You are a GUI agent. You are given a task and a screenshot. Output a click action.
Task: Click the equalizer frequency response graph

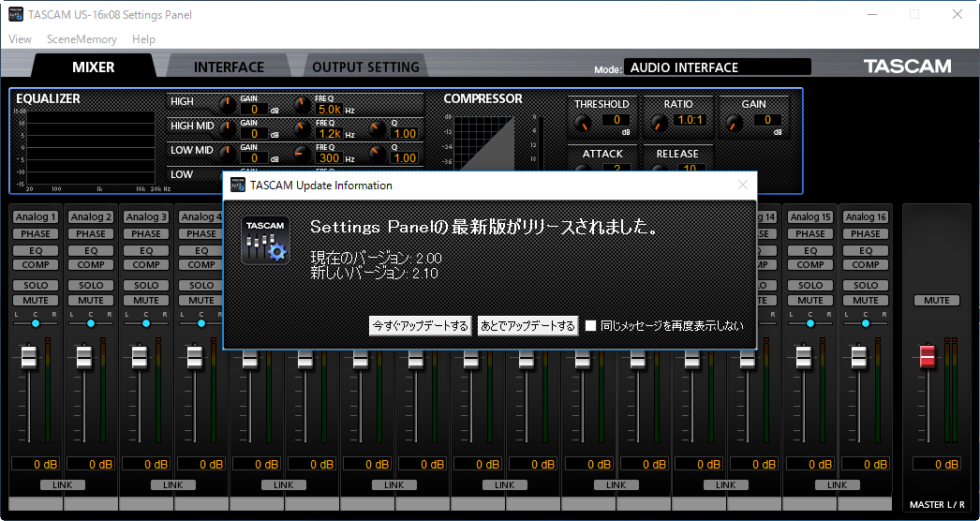91,148
